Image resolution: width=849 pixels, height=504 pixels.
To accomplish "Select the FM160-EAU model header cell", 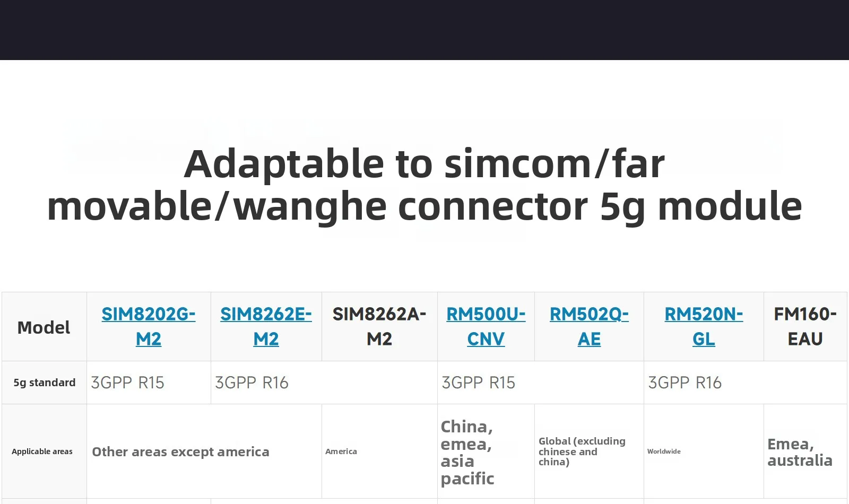I will pyautogui.click(x=805, y=326).
